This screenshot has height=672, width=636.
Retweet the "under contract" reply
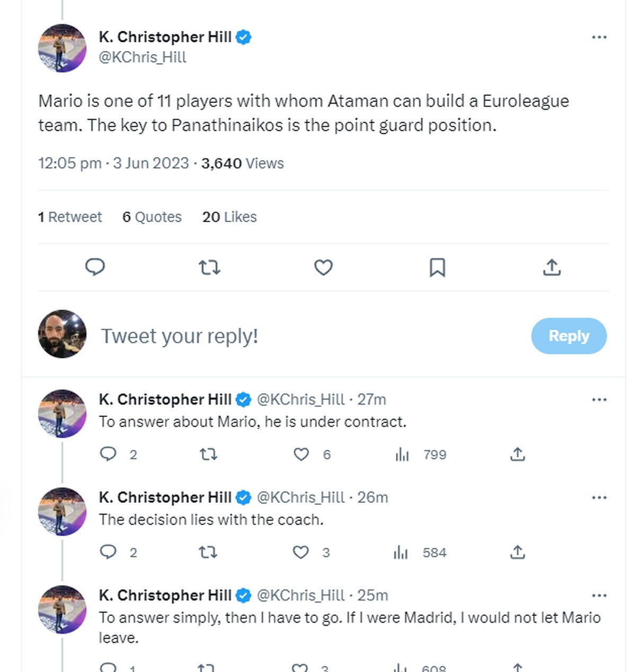pos(208,455)
